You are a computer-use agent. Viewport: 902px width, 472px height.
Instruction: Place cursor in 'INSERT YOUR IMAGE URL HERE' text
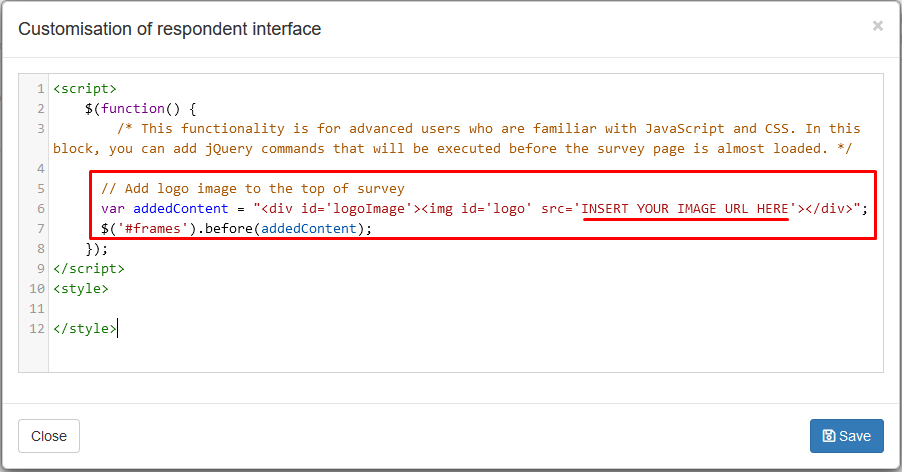pos(685,208)
